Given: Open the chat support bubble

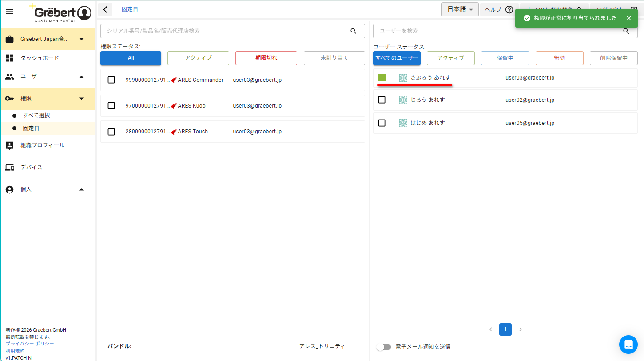Looking at the screenshot, I should 628,345.
